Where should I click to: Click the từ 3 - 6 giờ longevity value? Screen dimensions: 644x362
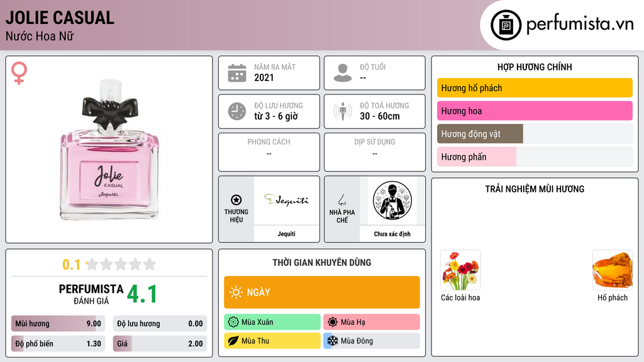pyautogui.click(x=275, y=116)
